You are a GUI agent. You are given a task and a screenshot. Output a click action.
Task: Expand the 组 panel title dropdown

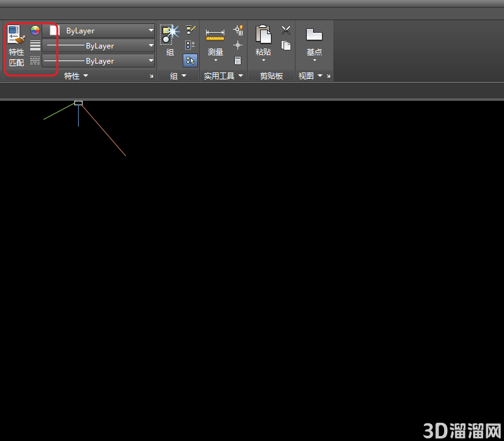click(x=184, y=76)
